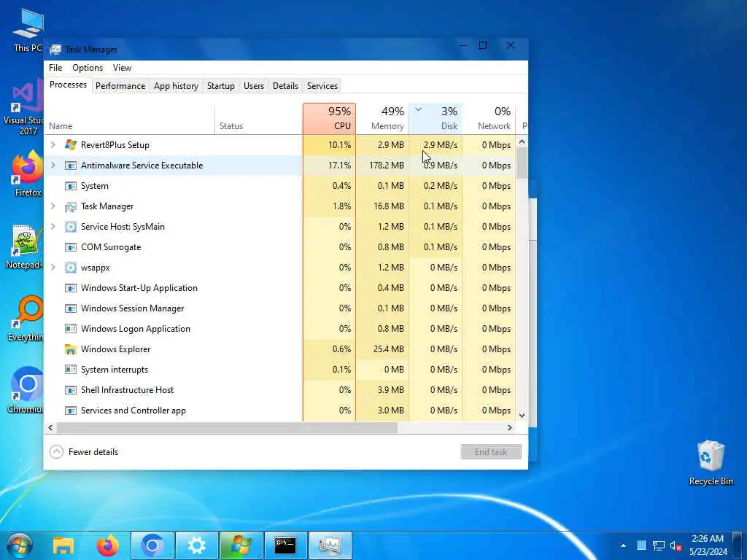747x560 pixels.
Task: Sort by the Network column header
Action: [x=489, y=119]
